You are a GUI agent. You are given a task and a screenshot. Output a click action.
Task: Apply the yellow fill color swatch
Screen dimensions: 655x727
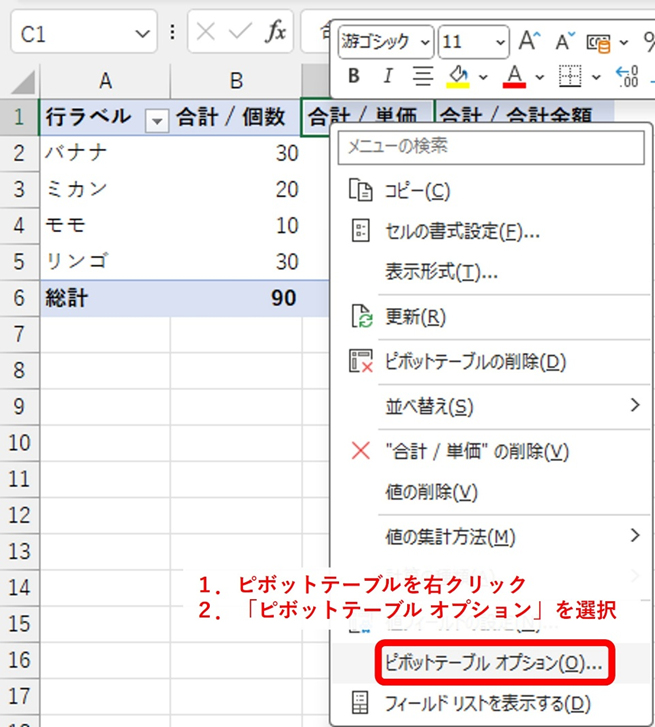tap(459, 76)
